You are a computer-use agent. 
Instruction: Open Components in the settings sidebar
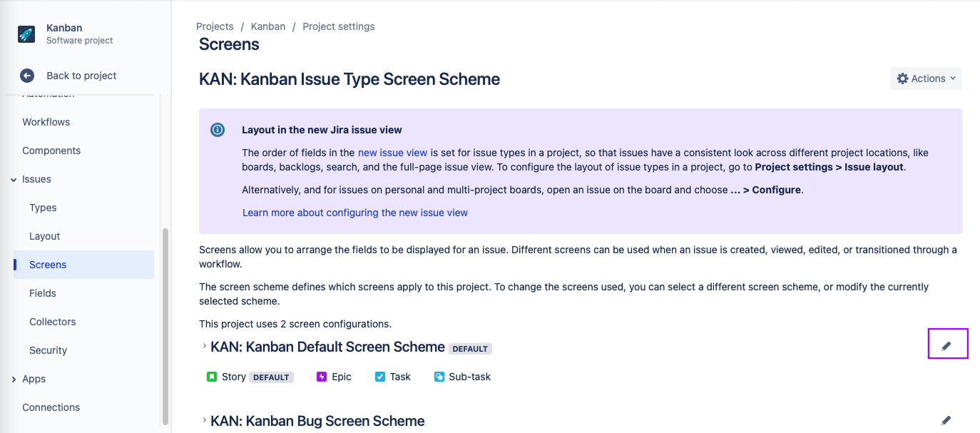51,151
